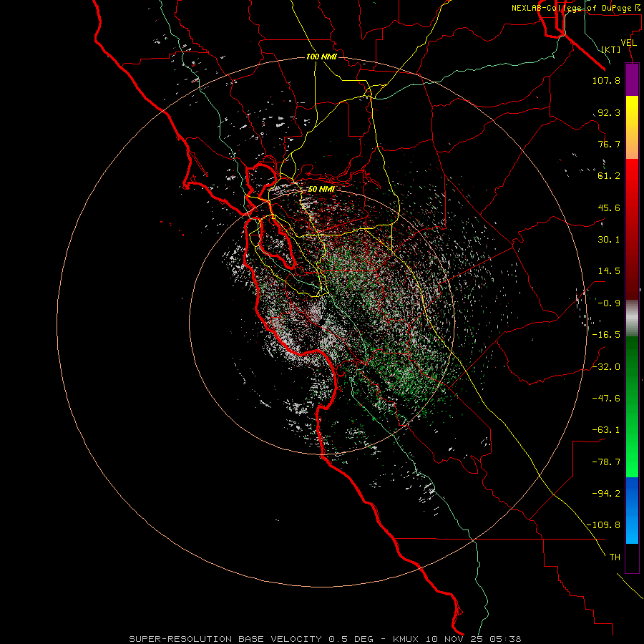Click the Super-Resolution Base Velocity caption at bottom
This screenshot has height=644, width=644.
325,639
